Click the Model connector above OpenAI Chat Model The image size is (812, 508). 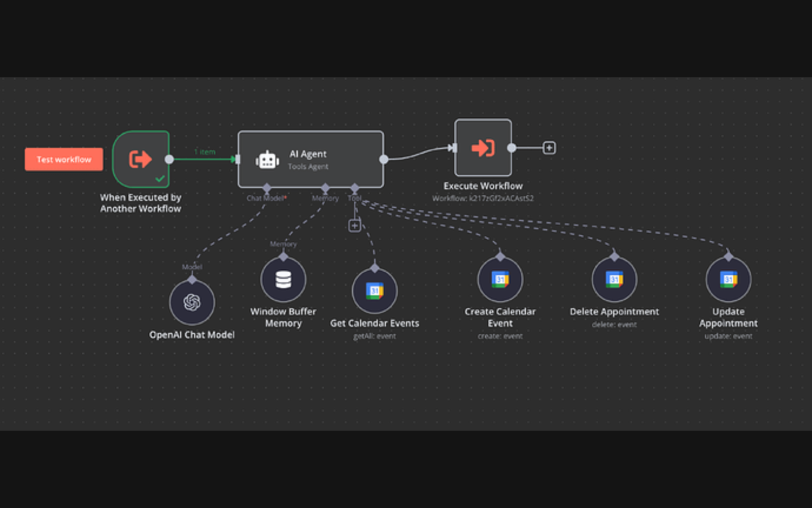192,279
